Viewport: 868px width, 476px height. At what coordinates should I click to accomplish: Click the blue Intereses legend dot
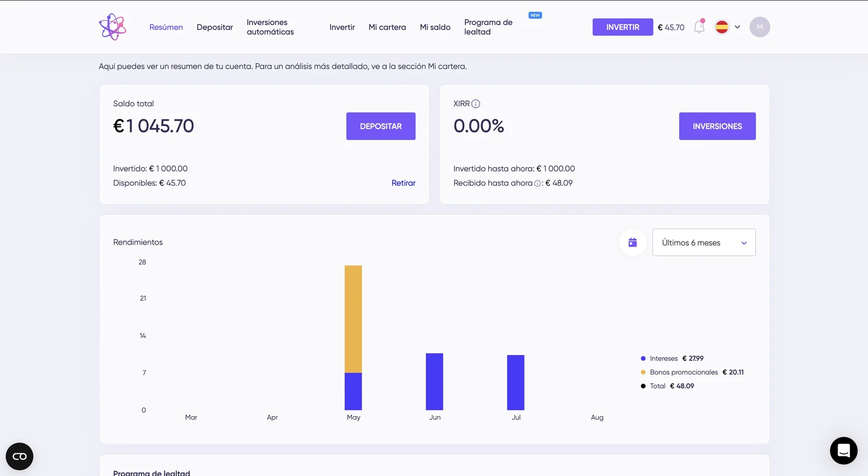[643, 358]
